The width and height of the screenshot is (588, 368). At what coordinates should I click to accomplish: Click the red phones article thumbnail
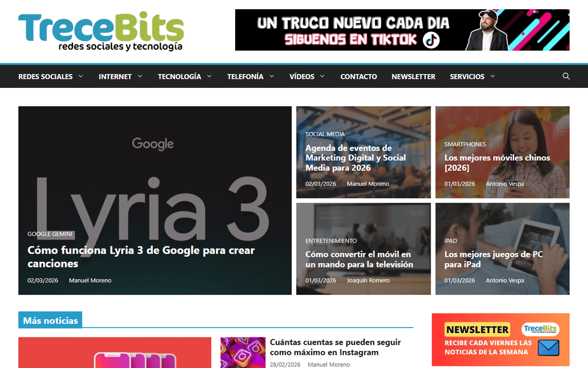pyautogui.click(x=115, y=353)
